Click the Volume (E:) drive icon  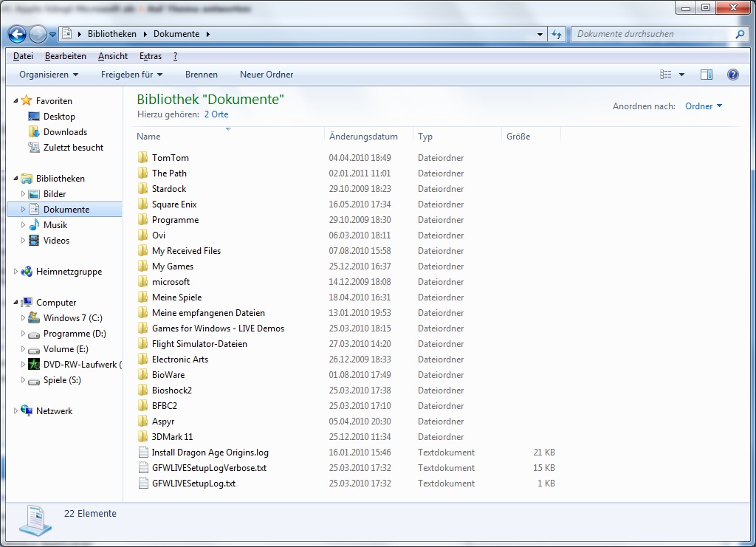(34, 349)
